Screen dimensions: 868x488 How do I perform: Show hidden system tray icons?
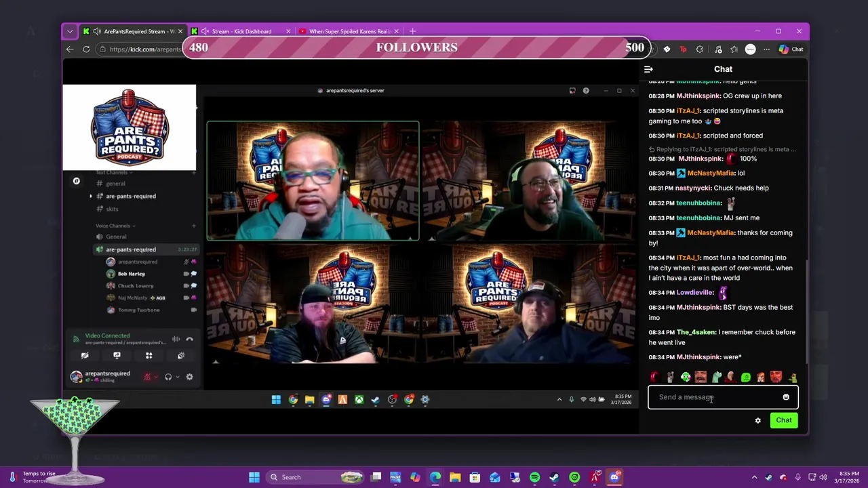pos(754,477)
